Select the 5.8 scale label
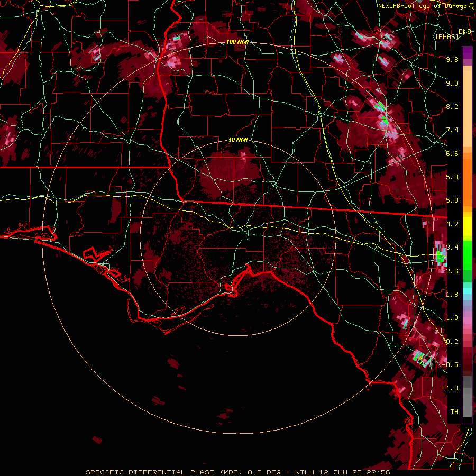Viewport: 476px width, 476px height. pyautogui.click(x=452, y=177)
